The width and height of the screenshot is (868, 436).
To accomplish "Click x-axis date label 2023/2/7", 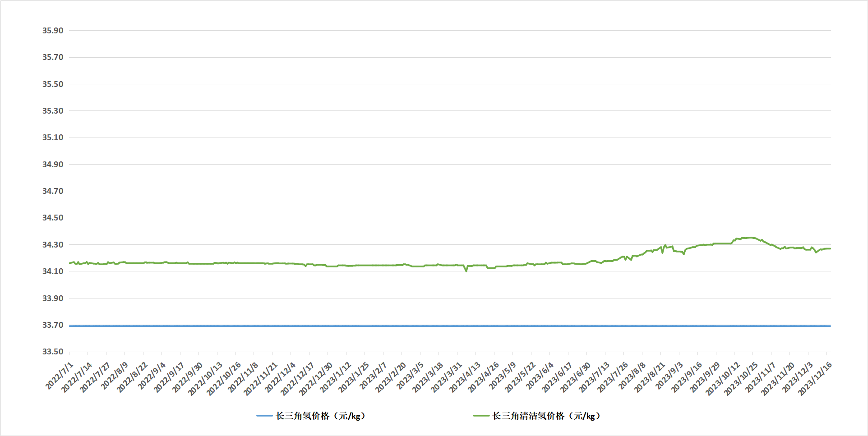I will (374, 375).
